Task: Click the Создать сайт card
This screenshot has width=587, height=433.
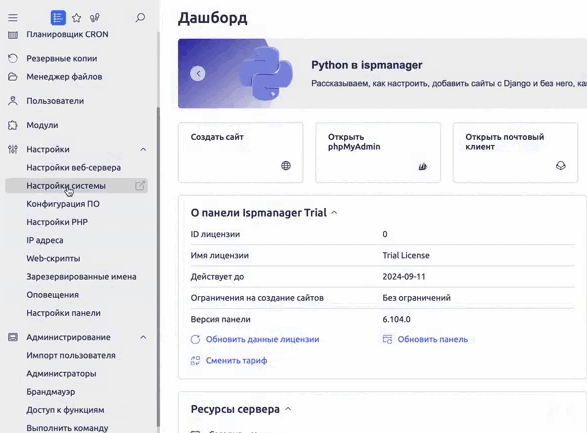Action: (241, 153)
